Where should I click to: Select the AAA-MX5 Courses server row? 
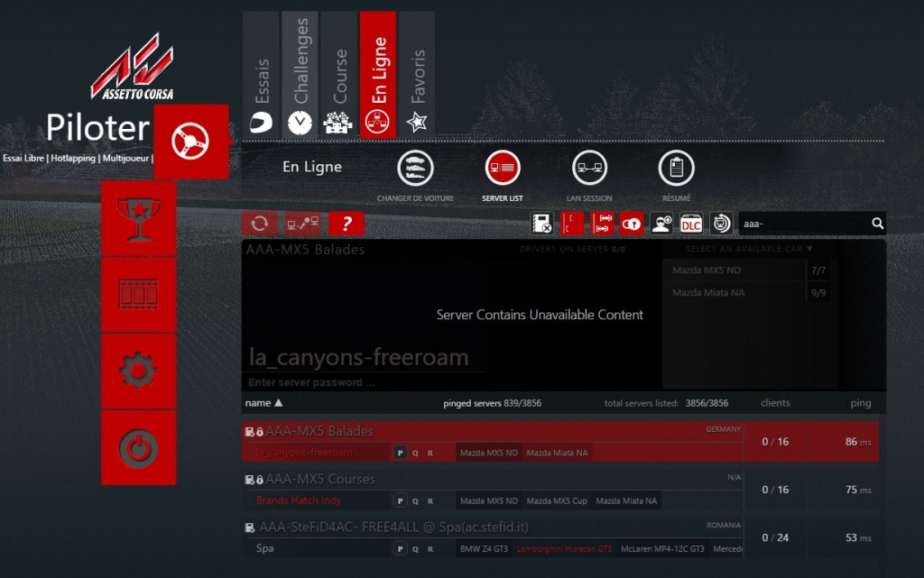559,490
